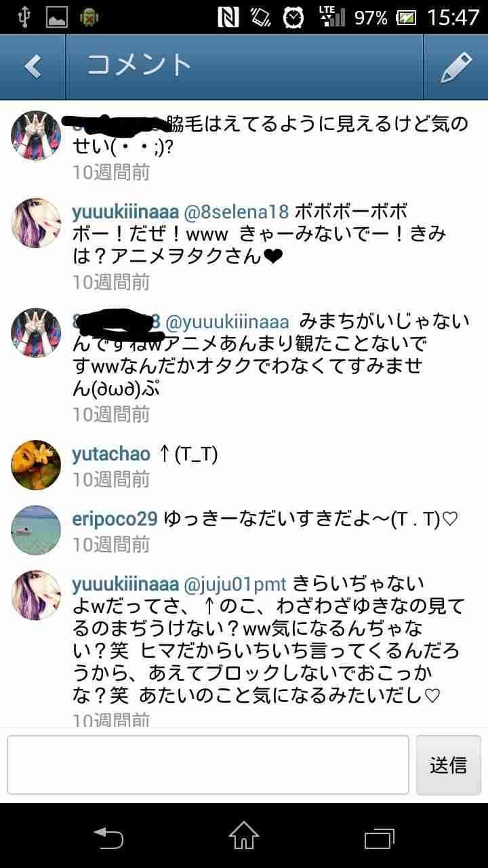Tap the back arrow in the header
This screenshot has width=488, height=868.
click(33, 66)
